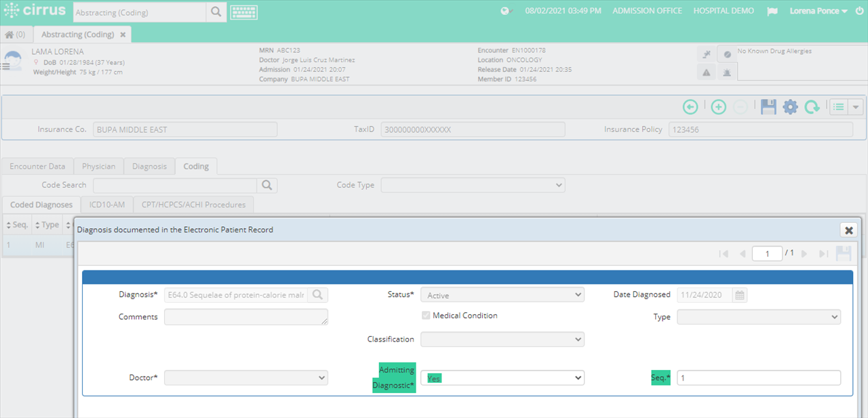Image resolution: width=868 pixels, height=418 pixels.
Task: Open the Date Diagnosed calendar icon
Action: pos(740,295)
